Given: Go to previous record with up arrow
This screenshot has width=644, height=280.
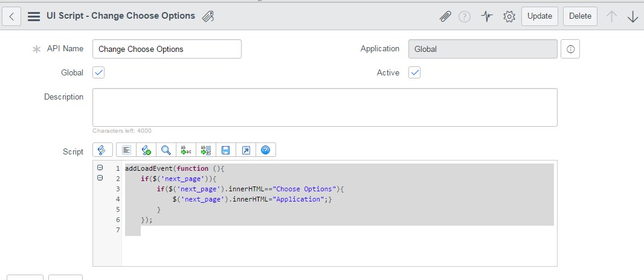Looking at the screenshot, I should [x=611, y=16].
